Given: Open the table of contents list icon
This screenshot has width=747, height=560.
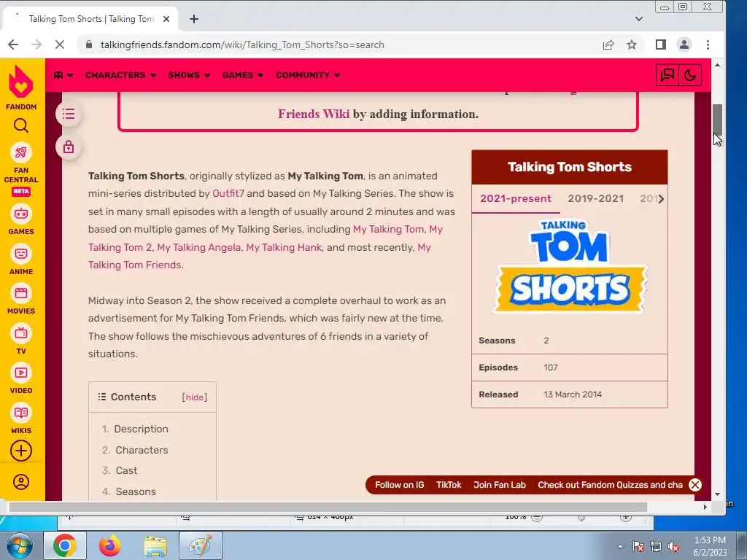Looking at the screenshot, I should pos(69,114).
